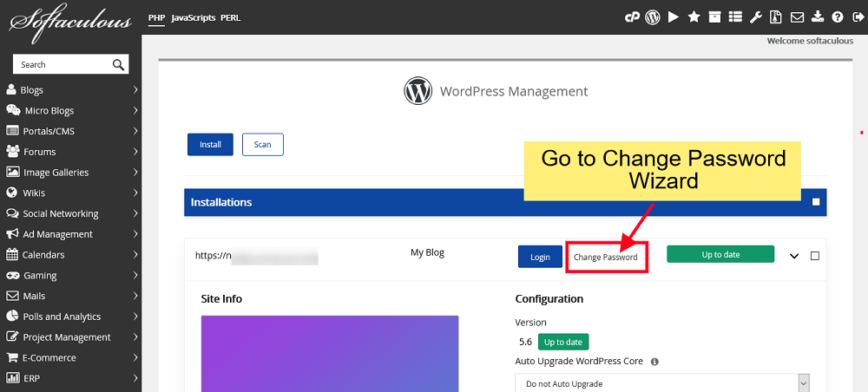
Task: Click the My Blog site URL
Action: (x=257, y=256)
